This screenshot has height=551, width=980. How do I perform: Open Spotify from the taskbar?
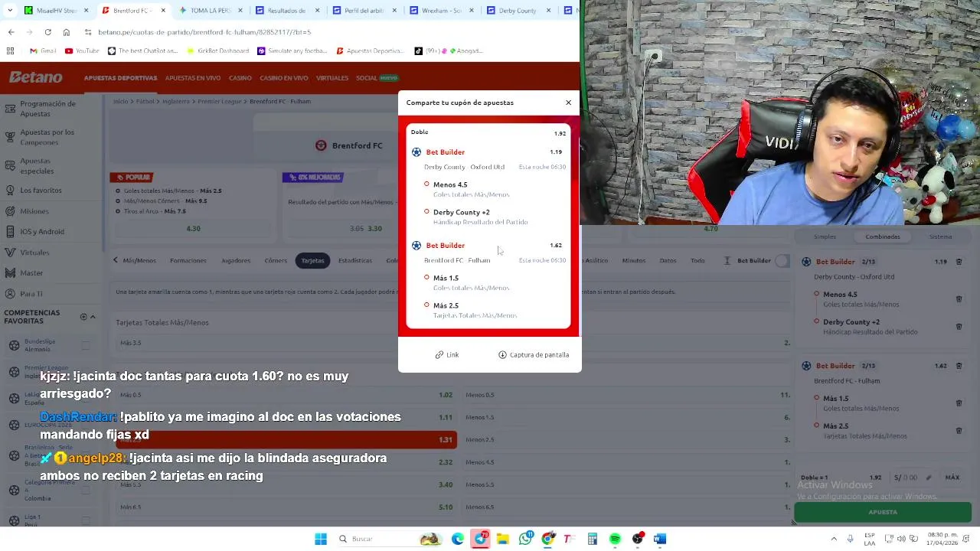point(615,539)
